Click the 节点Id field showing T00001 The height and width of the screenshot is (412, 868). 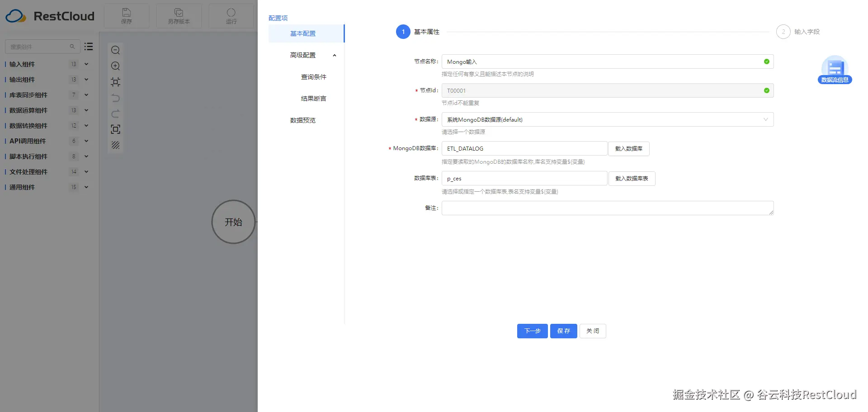click(607, 90)
